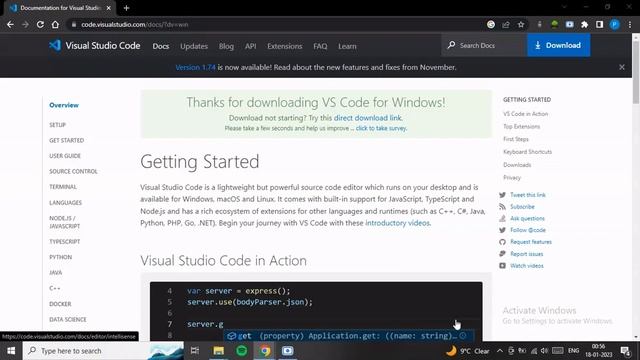Click the Visual Studio Code logo
The height and width of the screenshot is (360, 640).
95,46
